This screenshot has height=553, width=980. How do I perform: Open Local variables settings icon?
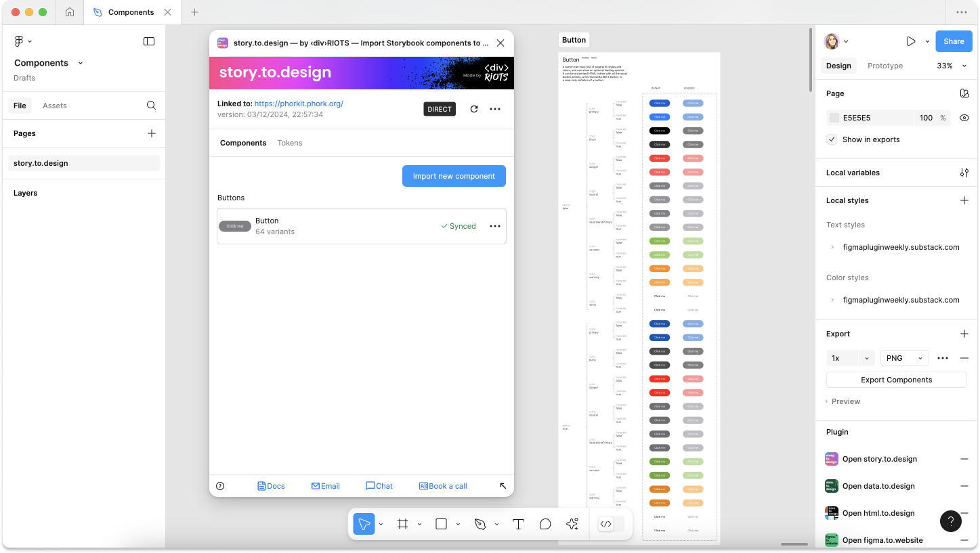pos(964,173)
